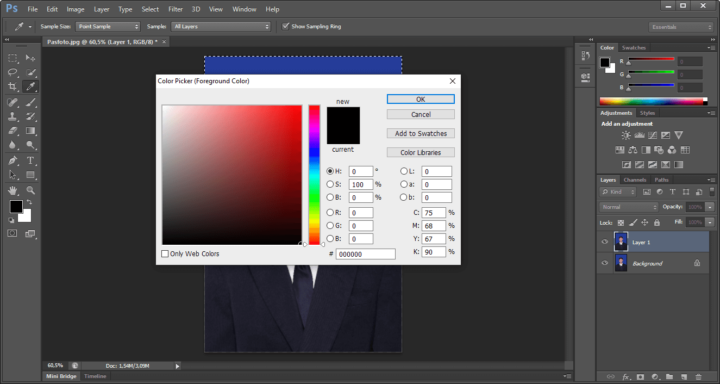Click the Color Balance adjustment icon
The image size is (720, 384).
tap(633, 150)
